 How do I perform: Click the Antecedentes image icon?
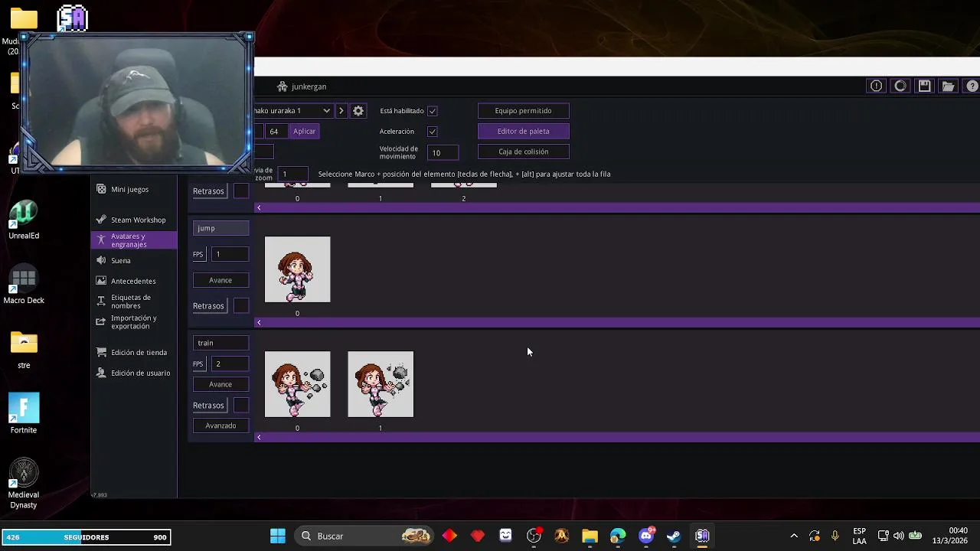click(101, 281)
